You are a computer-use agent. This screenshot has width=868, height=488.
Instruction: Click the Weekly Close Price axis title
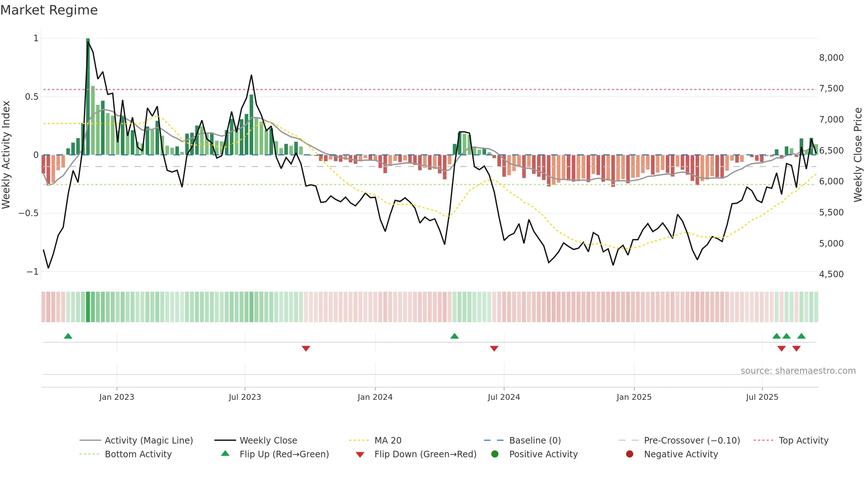858,155
